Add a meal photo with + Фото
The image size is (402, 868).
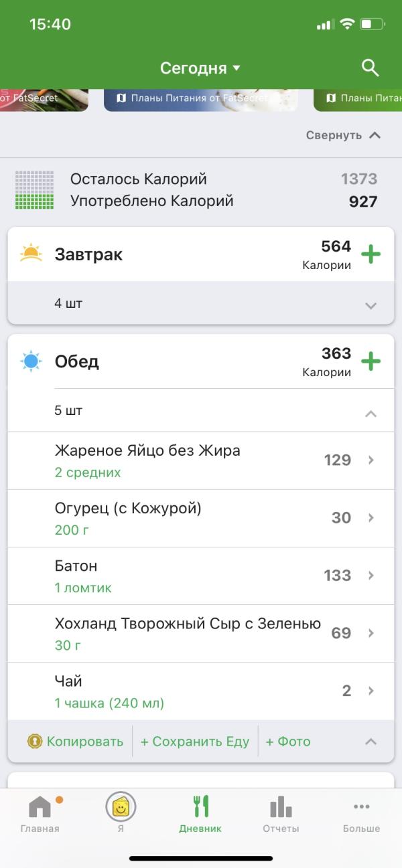click(x=288, y=742)
